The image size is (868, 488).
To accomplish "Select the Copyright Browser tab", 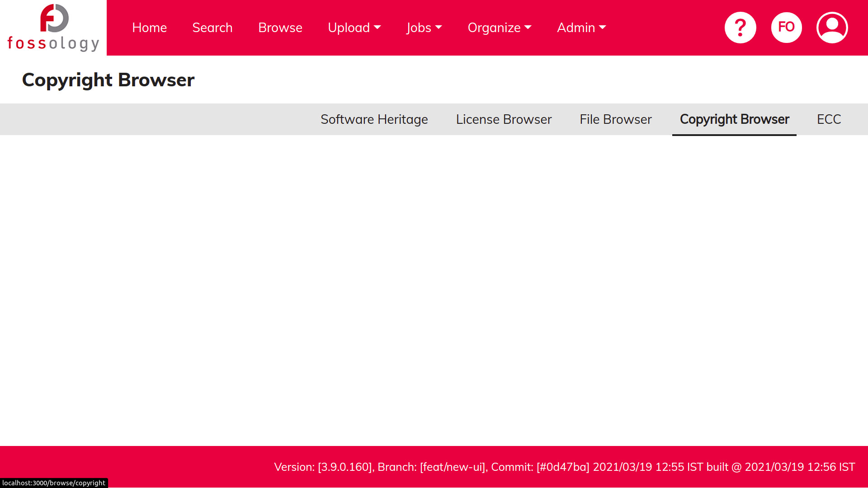I will (735, 119).
